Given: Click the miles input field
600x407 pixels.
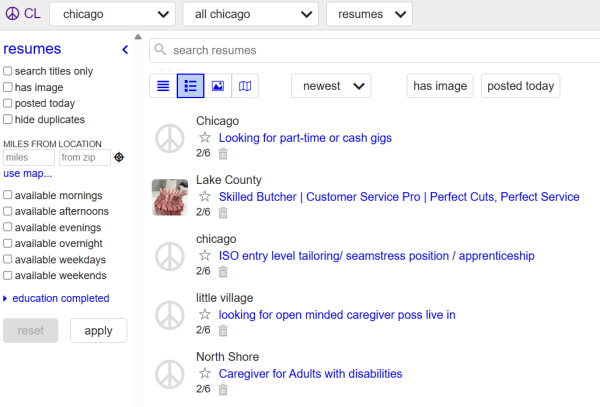Looking at the screenshot, I should tap(29, 157).
